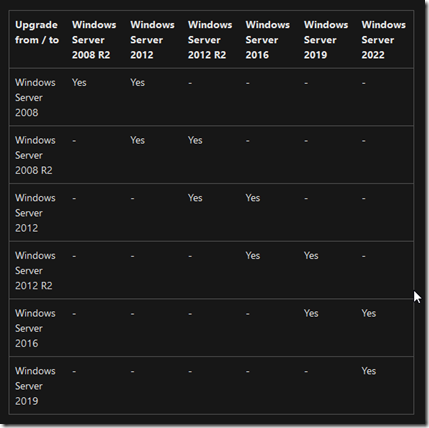Select the Windows Server 2019 column header

coord(326,40)
